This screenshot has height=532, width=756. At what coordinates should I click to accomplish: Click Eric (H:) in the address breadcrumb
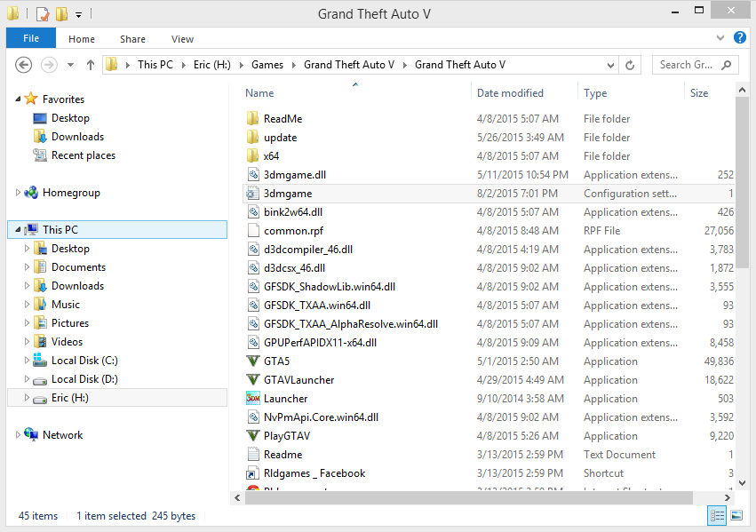(212, 65)
